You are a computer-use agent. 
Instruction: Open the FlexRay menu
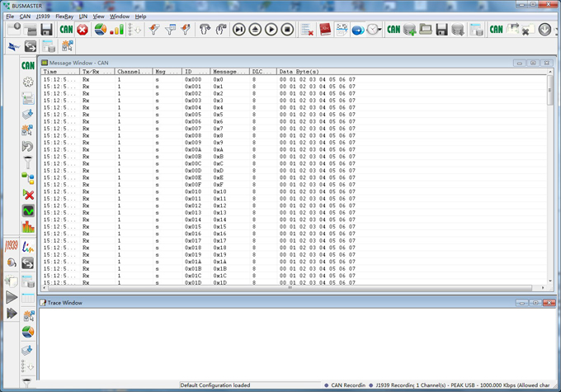[x=64, y=17]
